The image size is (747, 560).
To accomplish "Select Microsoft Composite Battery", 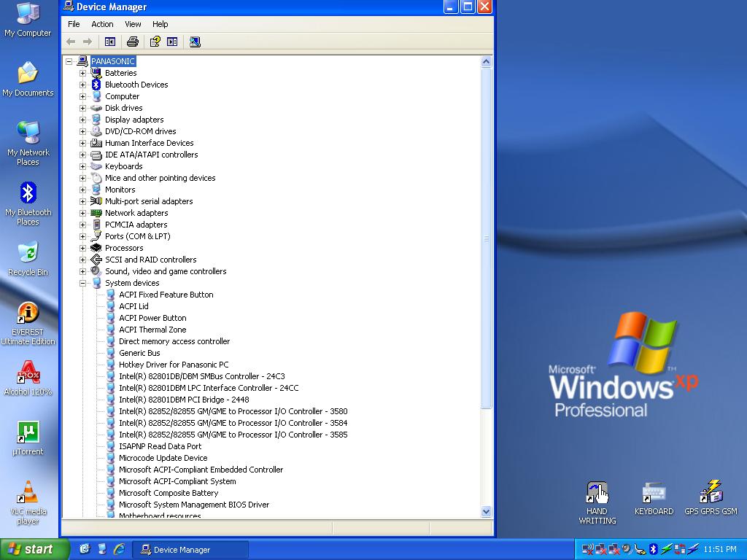I will click(169, 493).
